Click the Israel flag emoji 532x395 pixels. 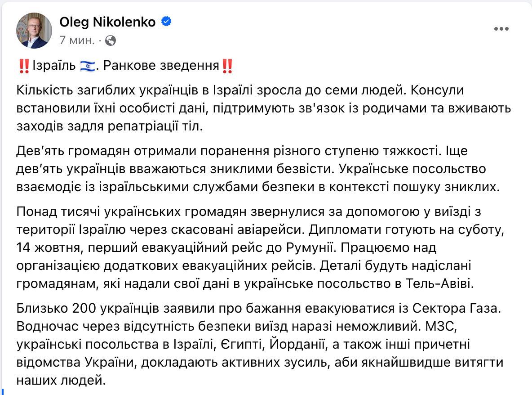click(x=88, y=66)
